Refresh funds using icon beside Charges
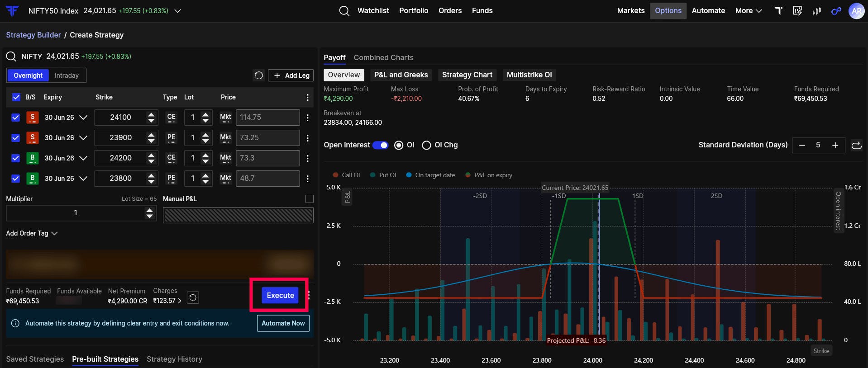The width and height of the screenshot is (868, 368). [193, 297]
